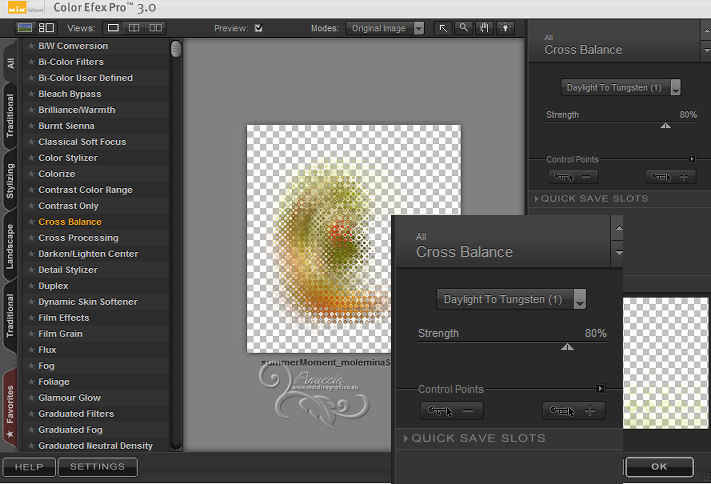711x484 pixels.
Task: Open the Landscape category tab
Action: coord(10,247)
